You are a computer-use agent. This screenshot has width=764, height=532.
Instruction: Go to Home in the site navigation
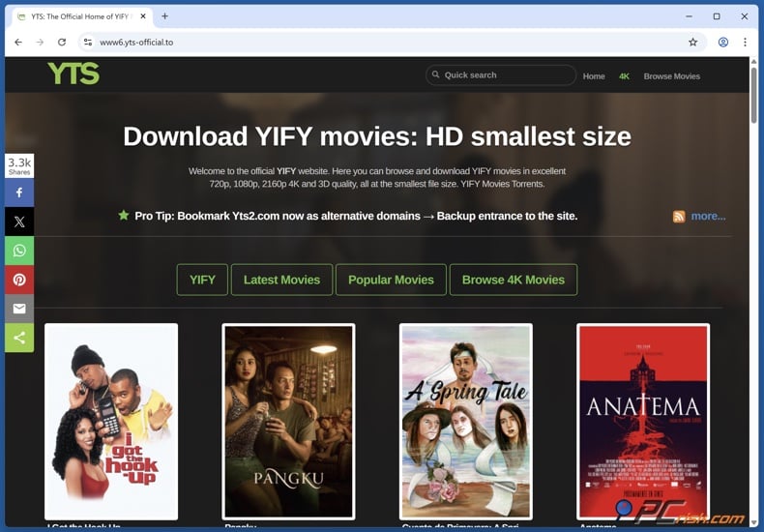594,76
